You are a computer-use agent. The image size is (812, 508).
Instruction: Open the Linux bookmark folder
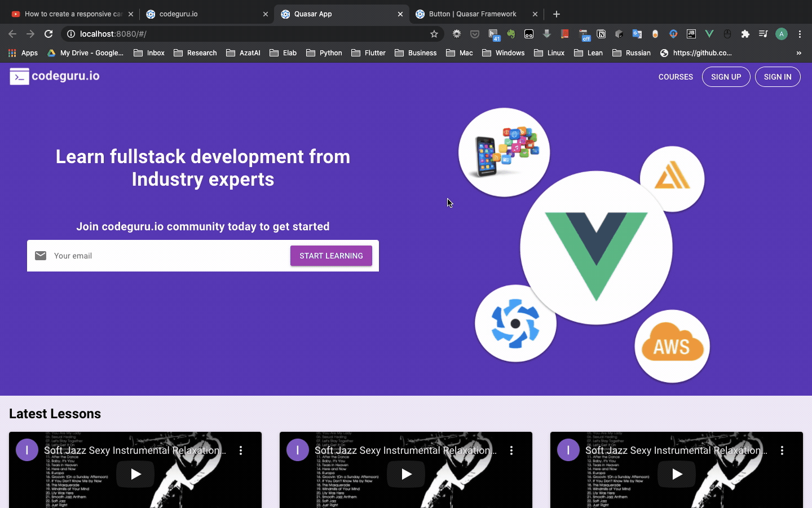point(549,53)
